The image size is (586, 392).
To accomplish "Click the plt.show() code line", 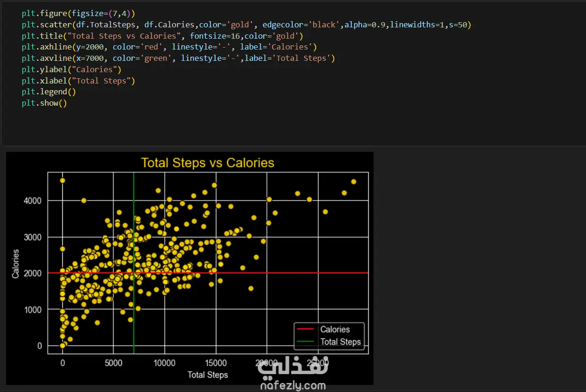I will point(44,103).
